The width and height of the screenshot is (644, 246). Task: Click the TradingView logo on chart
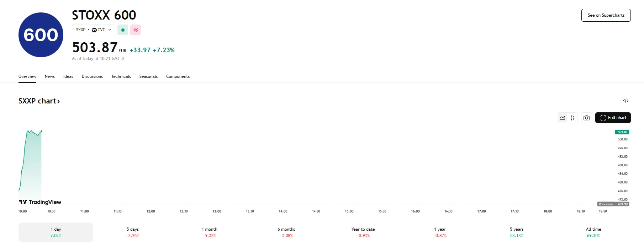[40, 202]
